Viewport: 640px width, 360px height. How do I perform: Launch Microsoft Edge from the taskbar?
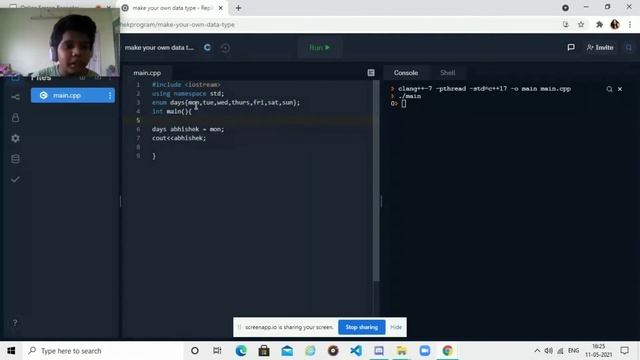pos(241,351)
